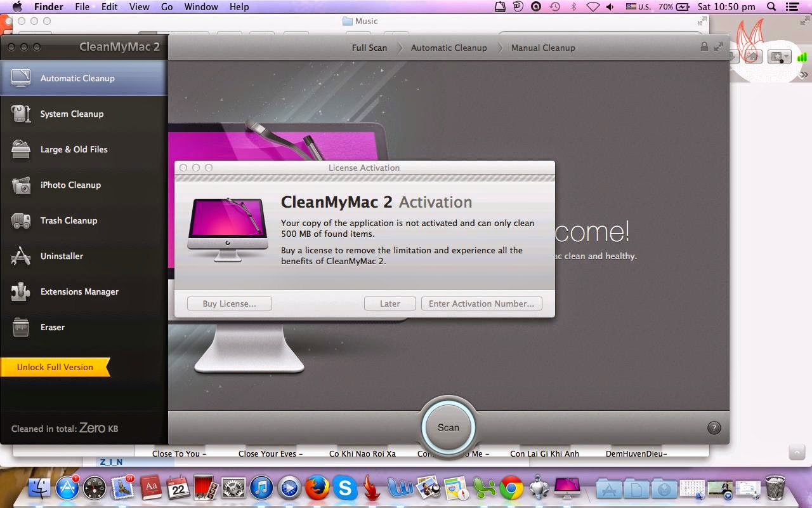Expand Firefox toolbar overflow chevron
This screenshot has width=812, height=508.
804,75
